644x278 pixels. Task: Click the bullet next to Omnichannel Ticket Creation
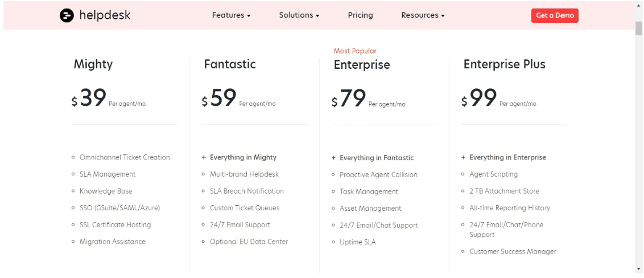click(x=73, y=157)
